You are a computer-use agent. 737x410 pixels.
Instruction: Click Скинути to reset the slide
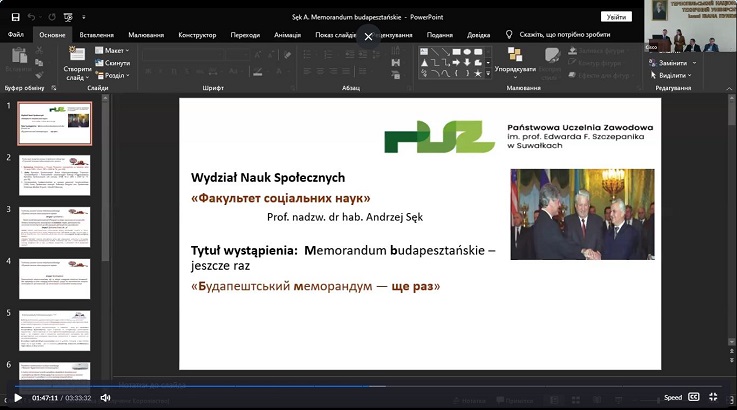coord(115,62)
